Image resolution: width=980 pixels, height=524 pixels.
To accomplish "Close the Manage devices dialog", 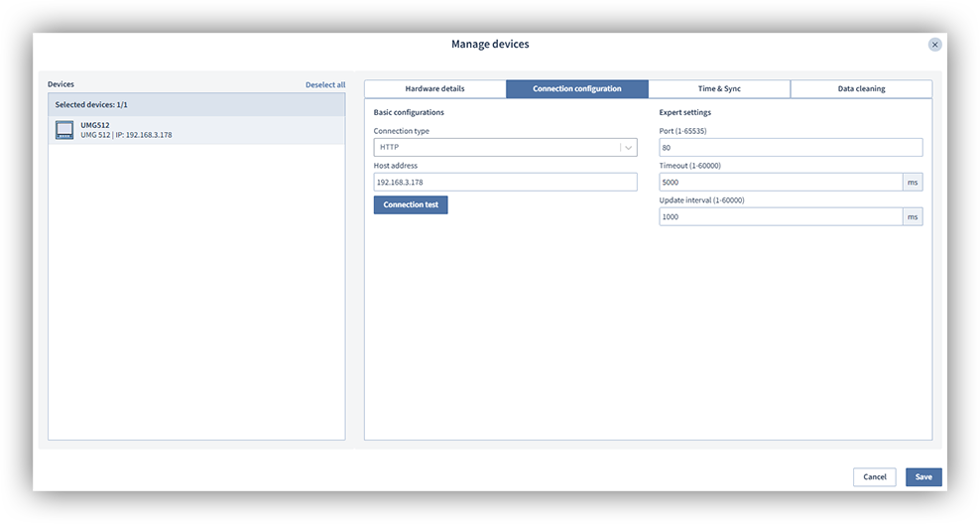I will tap(934, 45).
